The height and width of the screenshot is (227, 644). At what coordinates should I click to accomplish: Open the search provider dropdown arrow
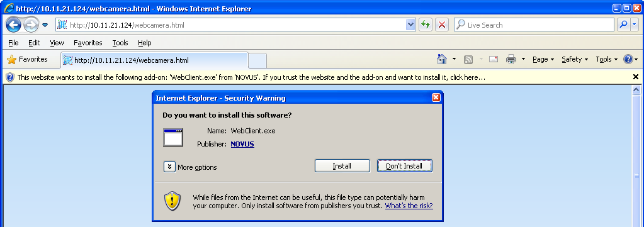(x=635, y=25)
